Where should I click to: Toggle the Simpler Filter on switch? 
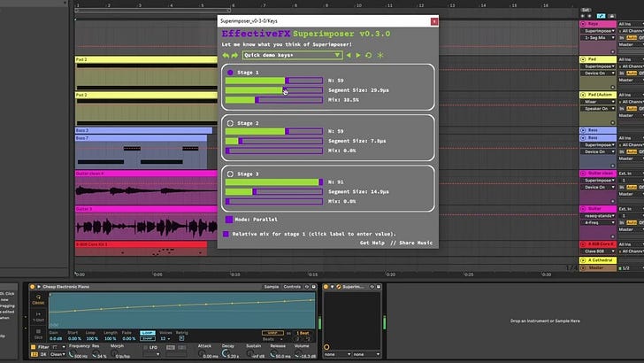(x=34, y=347)
